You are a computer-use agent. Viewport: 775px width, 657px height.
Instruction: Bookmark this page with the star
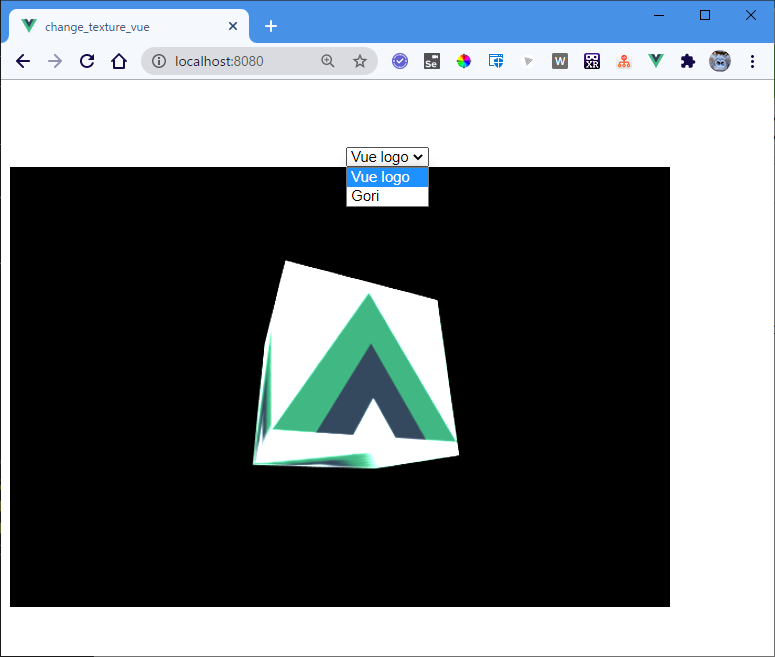tap(360, 61)
